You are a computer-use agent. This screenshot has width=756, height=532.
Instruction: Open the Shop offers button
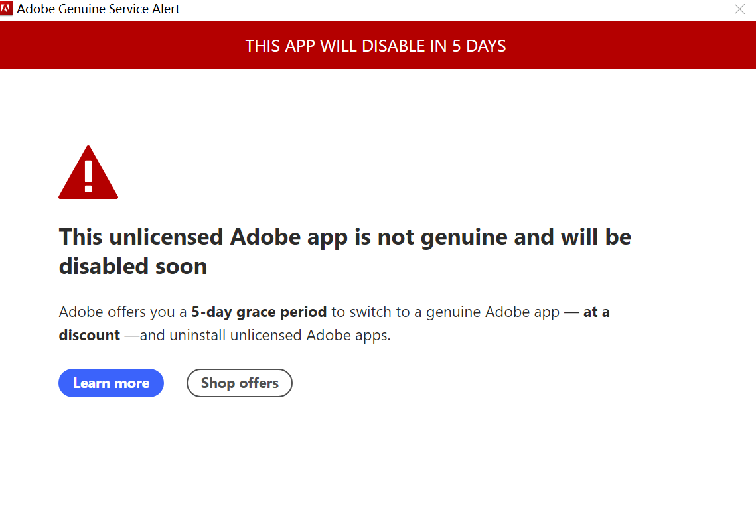(x=239, y=383)
